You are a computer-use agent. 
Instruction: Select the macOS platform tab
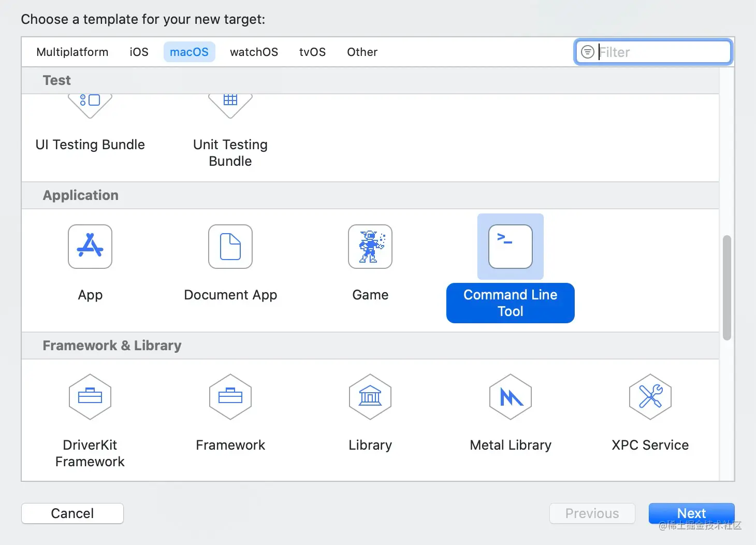[189, 52]
